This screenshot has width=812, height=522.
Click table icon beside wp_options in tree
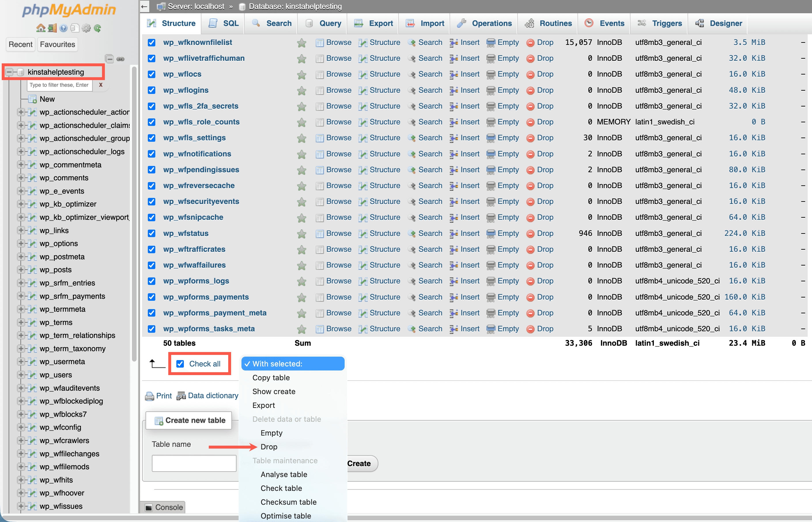[32, 244]
